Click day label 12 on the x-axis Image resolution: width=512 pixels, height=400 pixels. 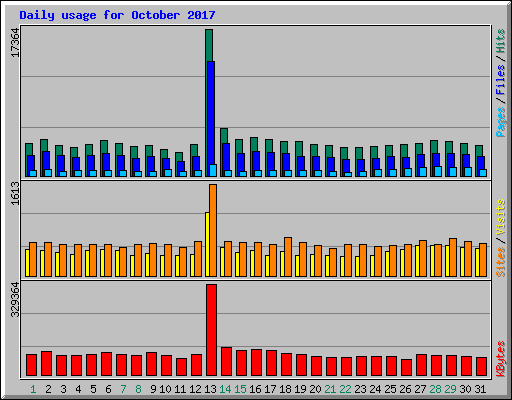pyautogui.click(x=195, y=389)
